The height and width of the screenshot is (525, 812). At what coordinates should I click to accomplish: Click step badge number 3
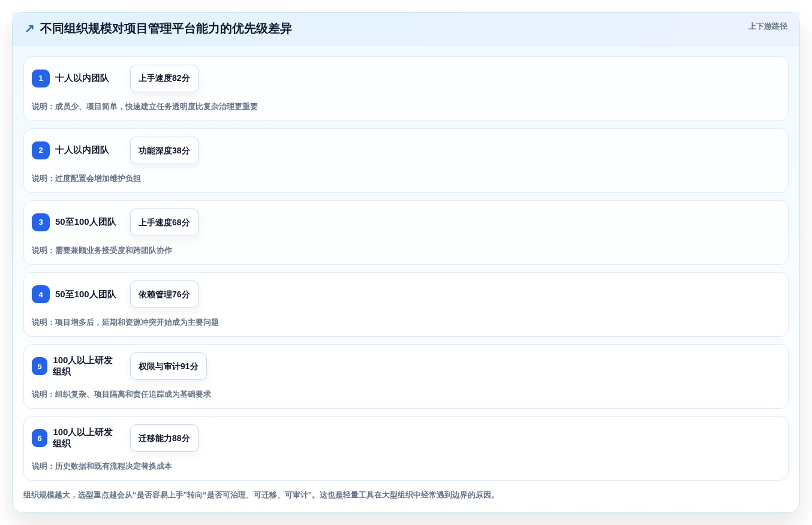click(41, 222)
